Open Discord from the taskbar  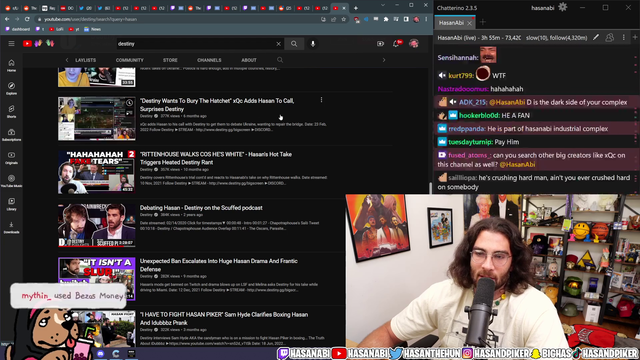point(100,353)
